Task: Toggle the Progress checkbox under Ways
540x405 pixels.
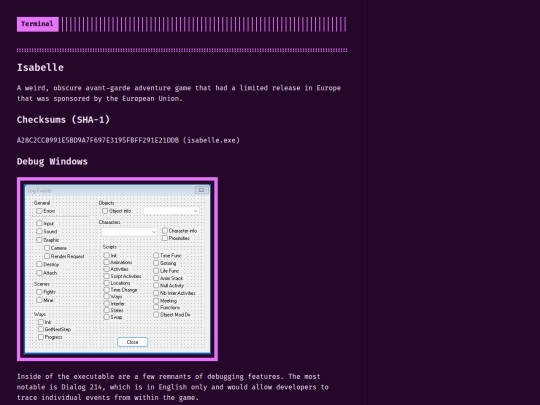Action: coord(41,337)
